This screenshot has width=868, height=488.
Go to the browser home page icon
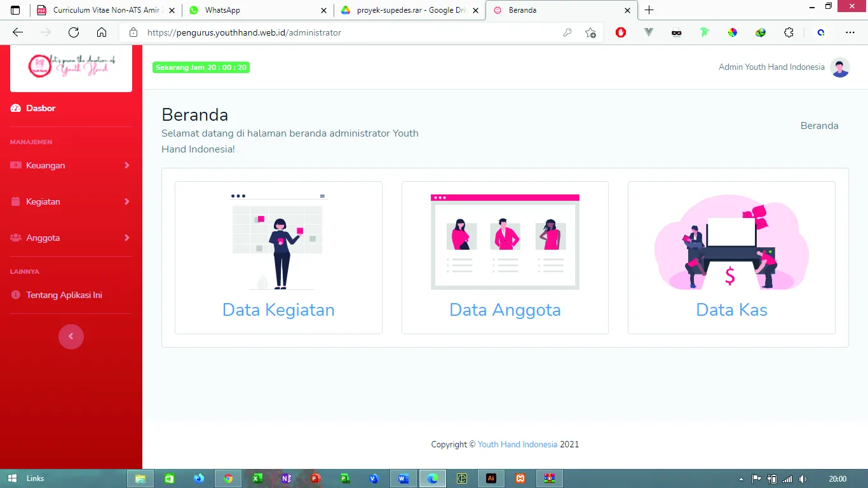102,32
